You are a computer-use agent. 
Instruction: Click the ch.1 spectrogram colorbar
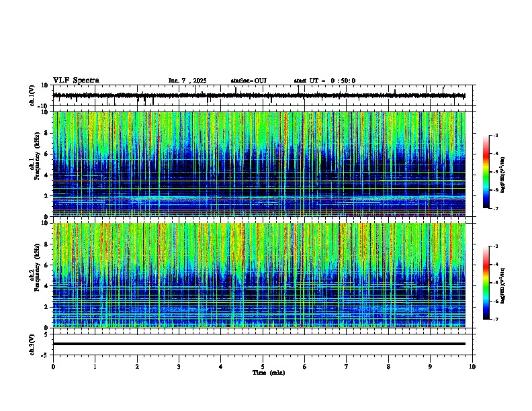pyautogui.click(x=486, y=172)
